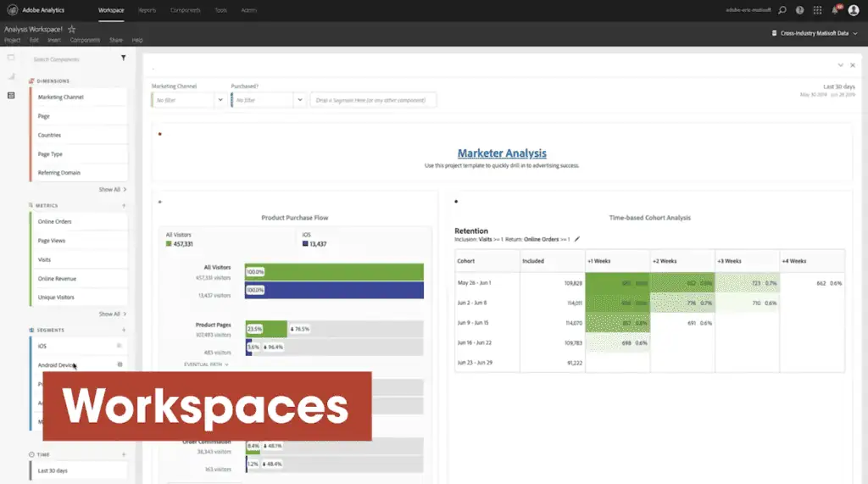Collapse the panel with the chevron icon

pos(840,65)
